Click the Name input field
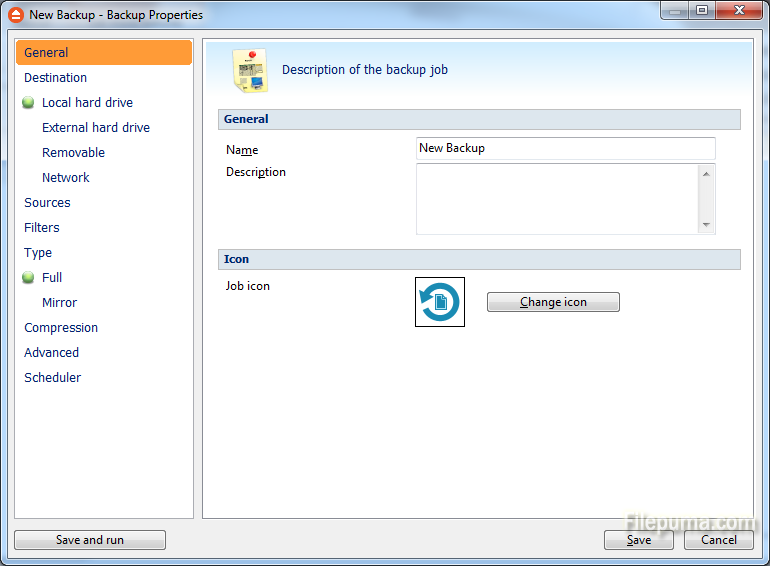The height and width of the screenshot is (566, 770). pos(565,148)
